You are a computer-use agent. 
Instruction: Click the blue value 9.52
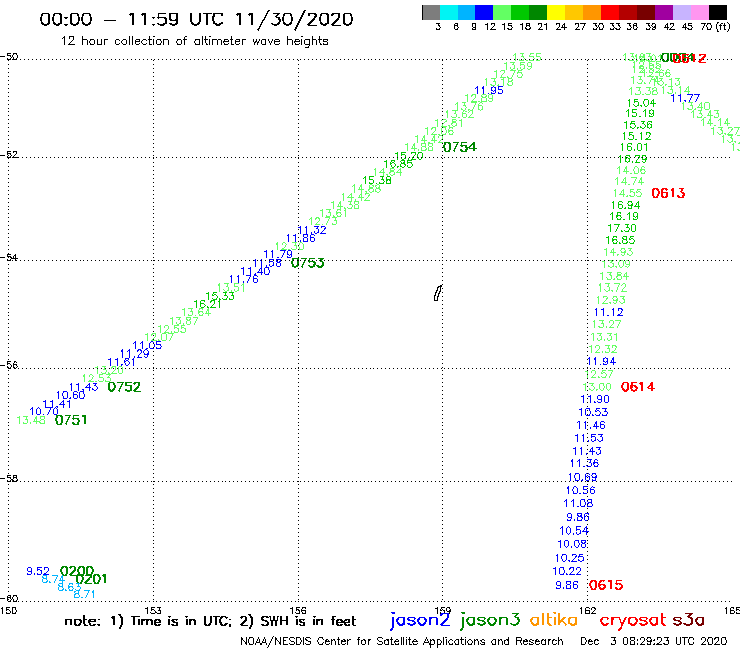tap(38, 571)
